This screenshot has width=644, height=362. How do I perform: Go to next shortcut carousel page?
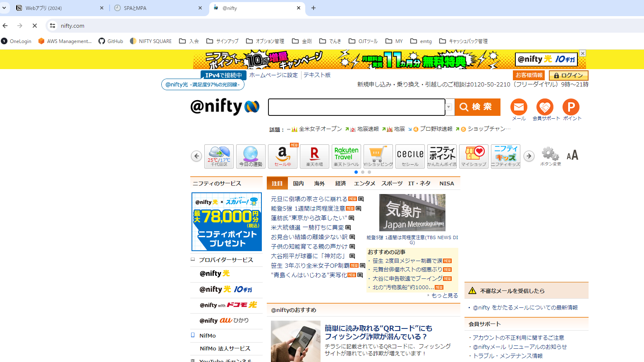(x=529, y=156)
